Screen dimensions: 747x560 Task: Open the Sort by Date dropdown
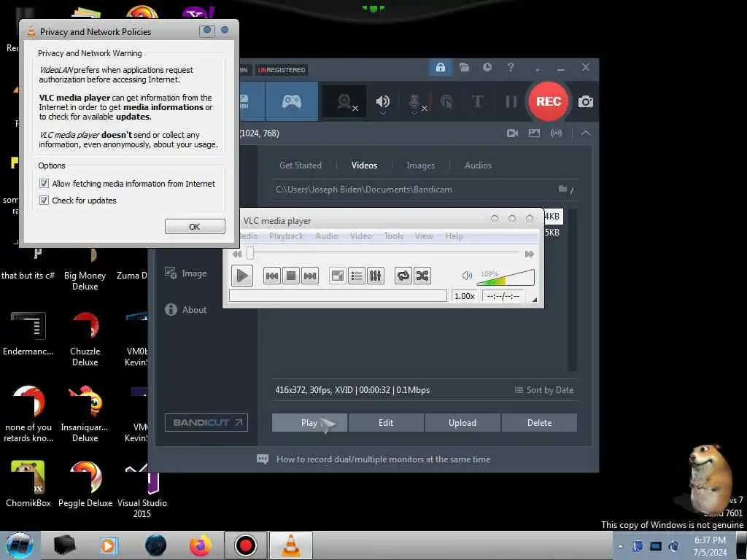tap(544, 390)
